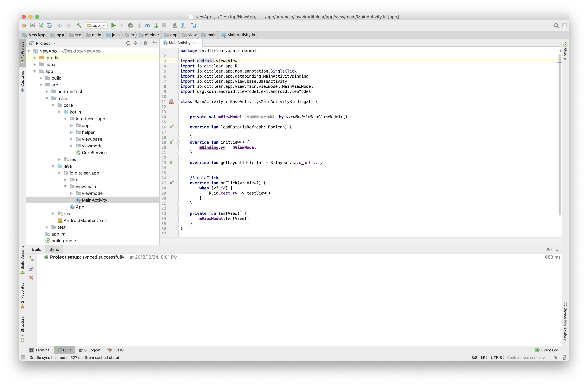Image resolution: width=588 pixels, height=386 pixels.
Task: Toggle the Gradle tool window
Action: click(565, 52)
